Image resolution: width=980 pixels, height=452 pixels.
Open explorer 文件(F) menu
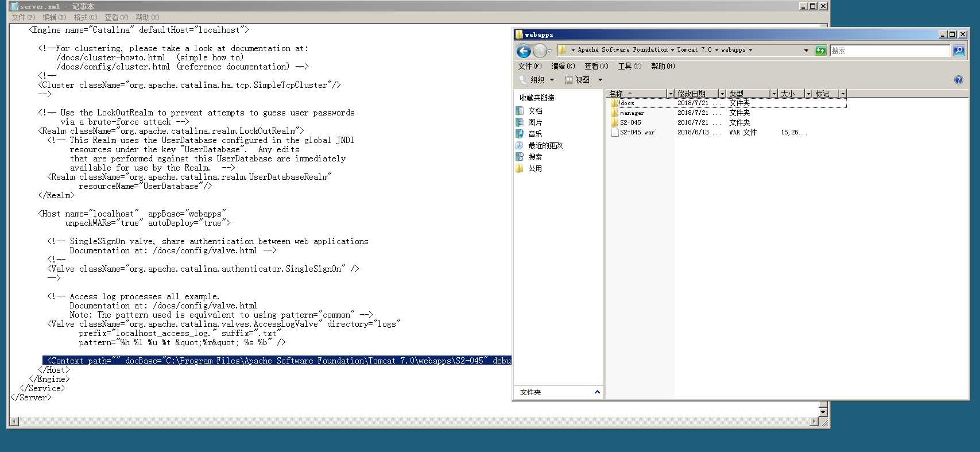coord(529,66)
